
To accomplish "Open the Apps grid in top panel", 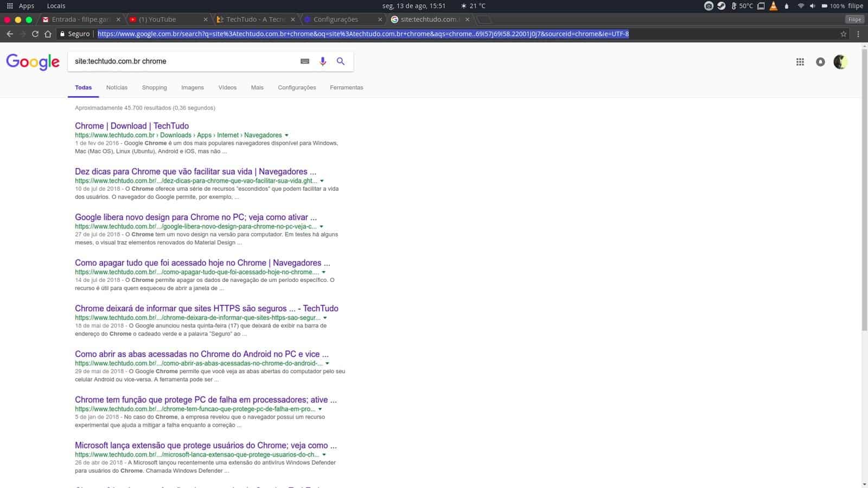I will tap(20, 6).
